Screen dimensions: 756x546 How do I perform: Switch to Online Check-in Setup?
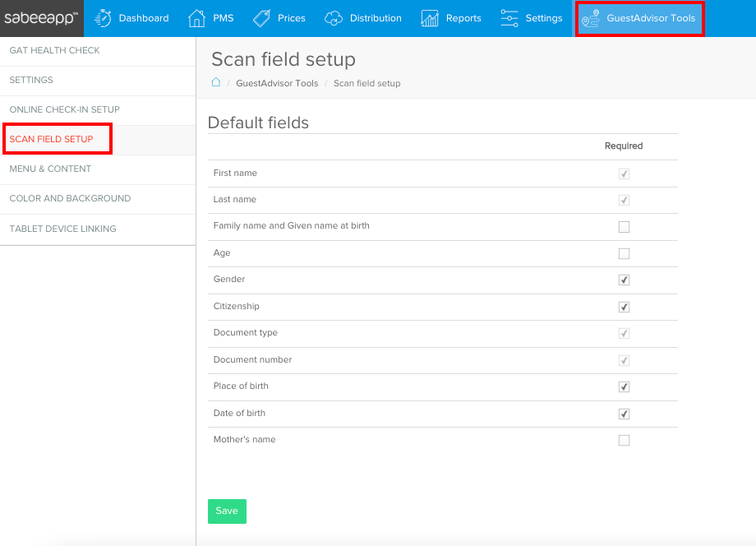(65, 109)
